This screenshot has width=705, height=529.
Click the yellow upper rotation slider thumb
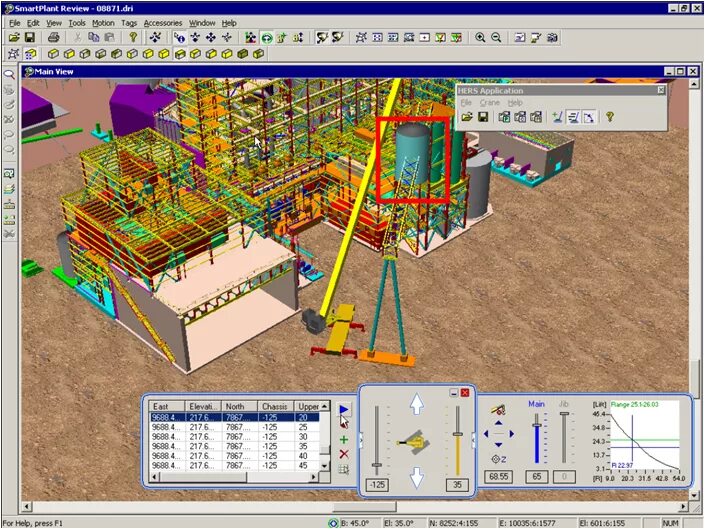point(457,434)
